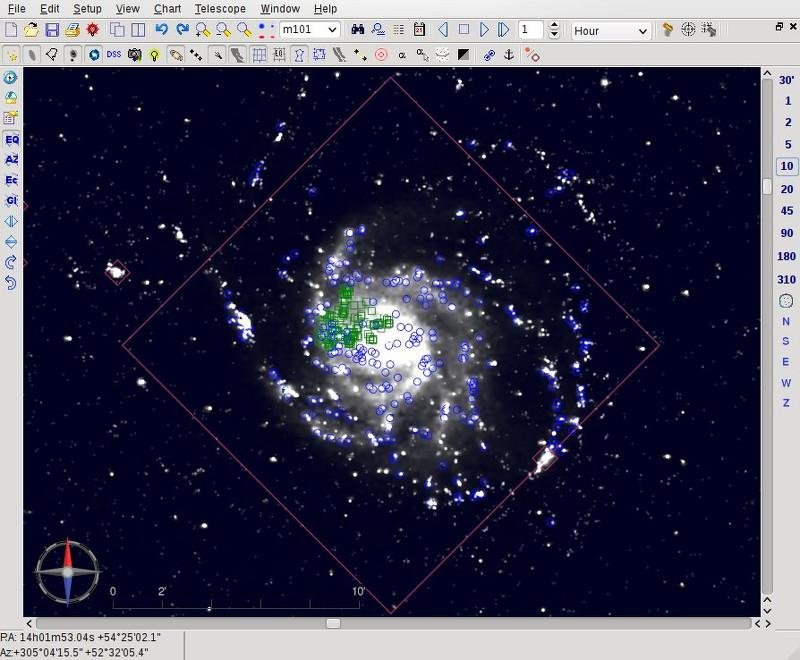The height and width of the screenshot is (660, 800).
Task: Switch to azimuthal coordinates with AZ button
Action: pos(9,159)
